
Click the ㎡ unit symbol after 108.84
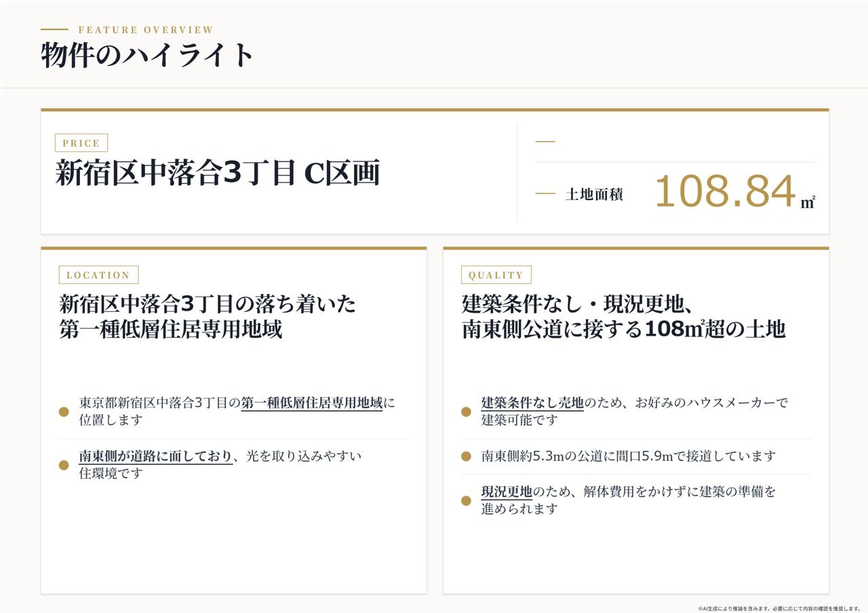click(808, 202)
